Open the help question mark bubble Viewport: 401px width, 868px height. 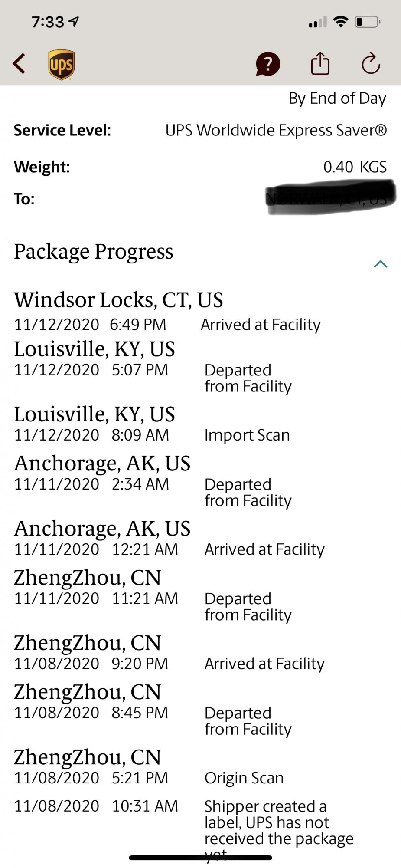[x=268, y=64]
